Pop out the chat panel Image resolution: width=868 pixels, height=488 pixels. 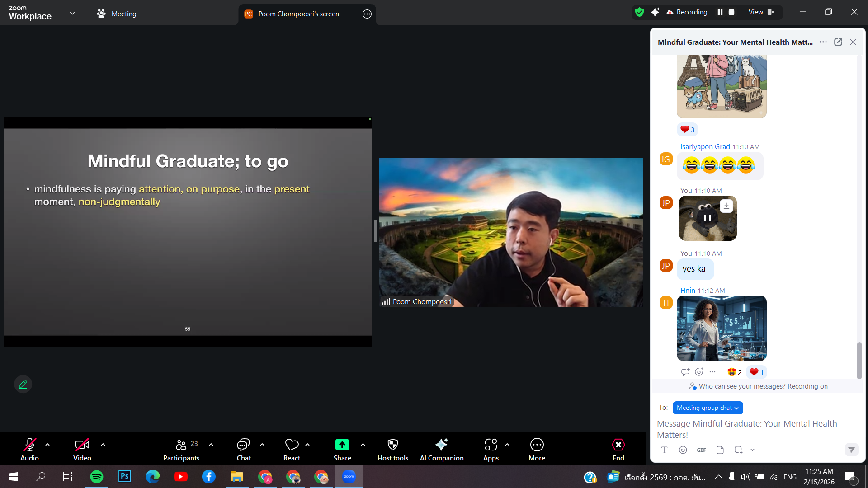click(x=838, y=42)
